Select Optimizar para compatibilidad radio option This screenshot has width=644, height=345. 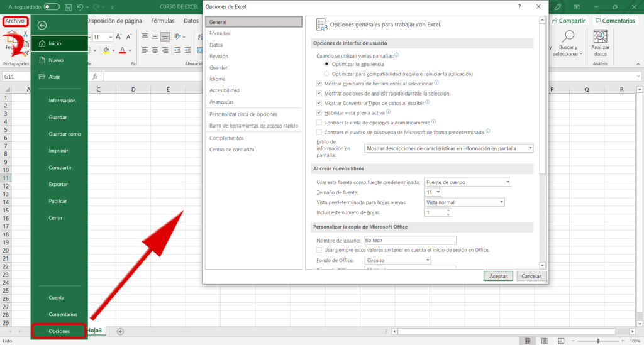tap(326, 74)
